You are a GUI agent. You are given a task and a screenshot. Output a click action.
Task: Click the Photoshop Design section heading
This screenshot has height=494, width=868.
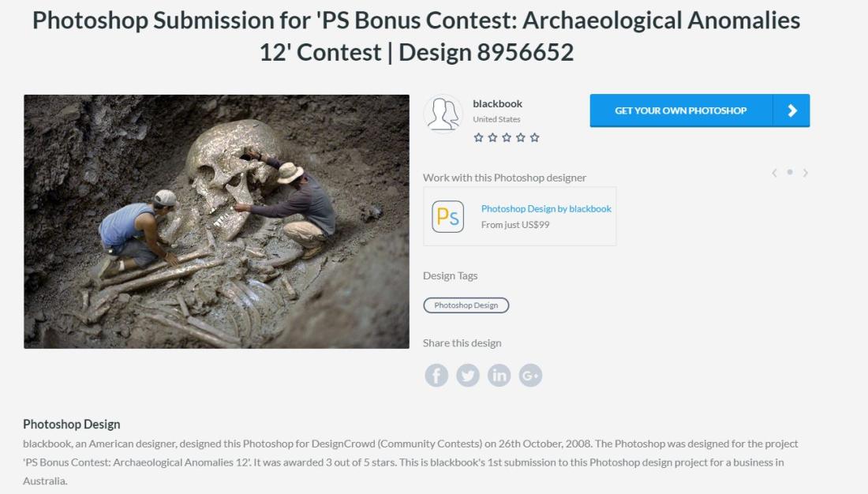tap(71, 425)
